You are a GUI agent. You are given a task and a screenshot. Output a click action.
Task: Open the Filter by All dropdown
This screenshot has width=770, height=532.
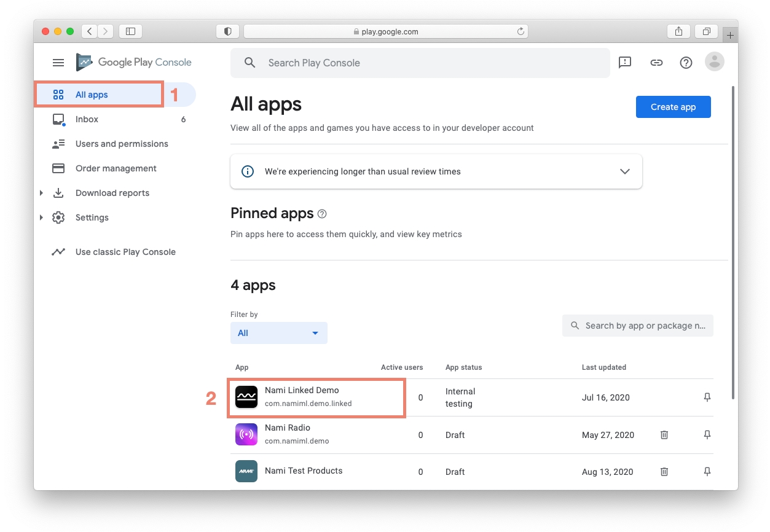pyautogui.click(x=279, y=333)
